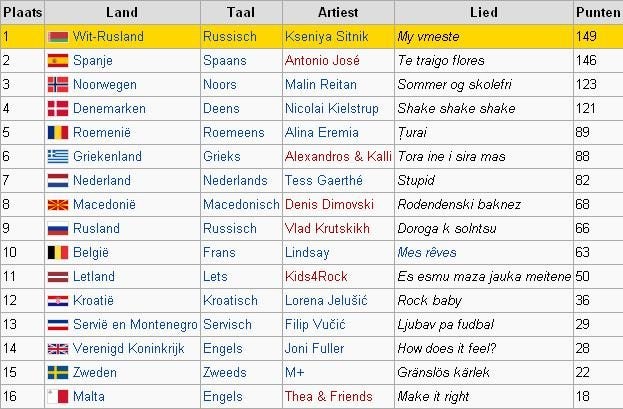Click the Belarus flag icon
This screenshot has width=623, height=409.
(x=58, y=37)
